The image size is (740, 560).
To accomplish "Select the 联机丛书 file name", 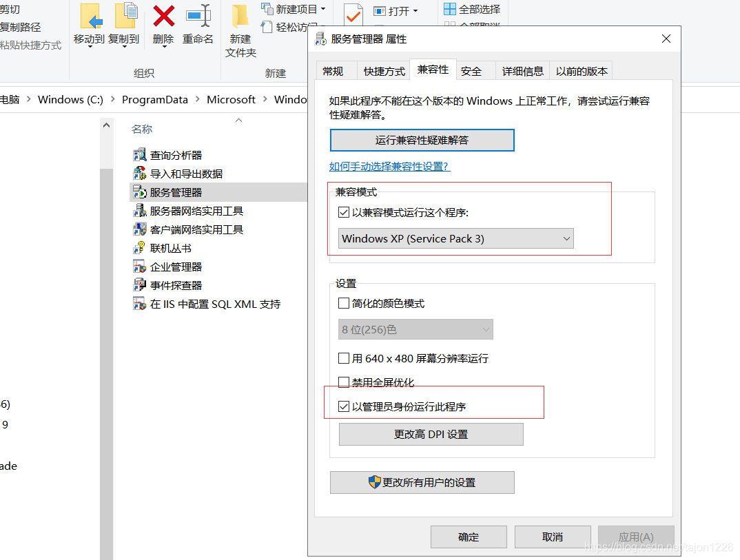I will 170,248.
